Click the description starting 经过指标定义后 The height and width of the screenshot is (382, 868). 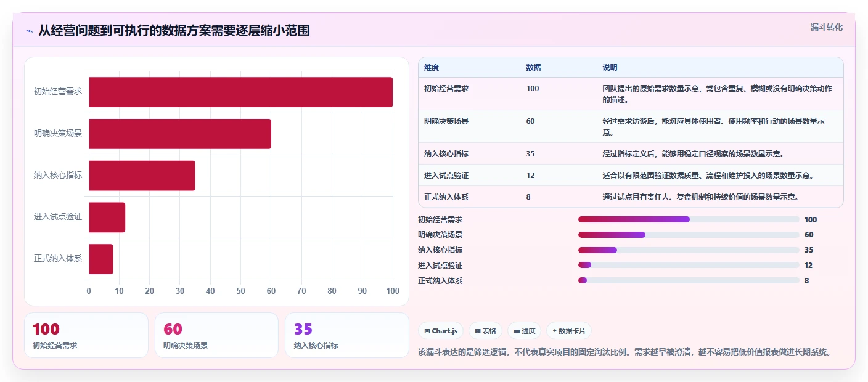694,154
